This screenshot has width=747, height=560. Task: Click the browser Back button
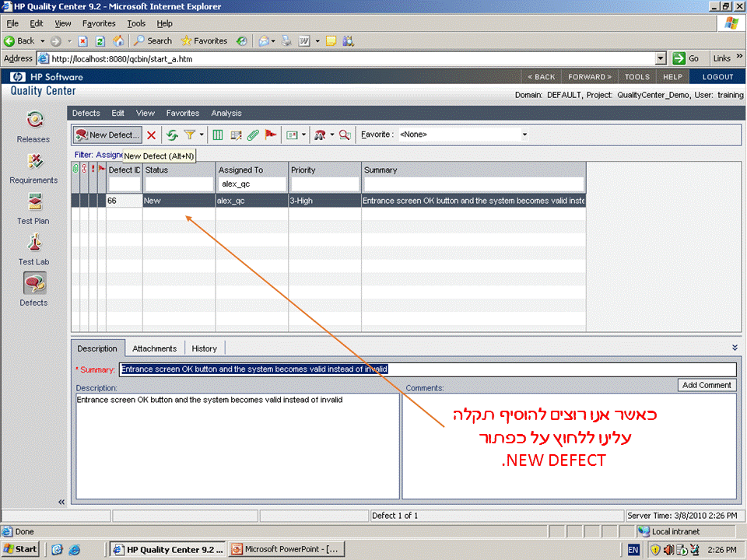click(x=20, y=41)
